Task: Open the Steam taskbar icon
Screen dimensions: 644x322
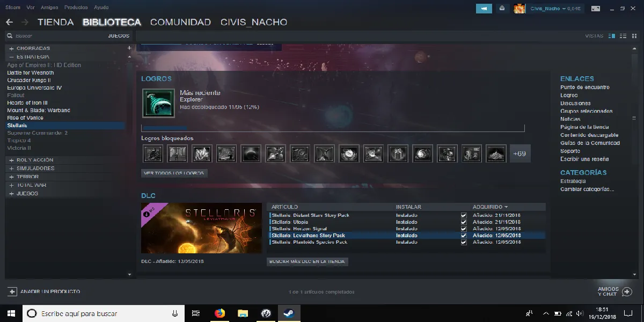Action: 289,313
